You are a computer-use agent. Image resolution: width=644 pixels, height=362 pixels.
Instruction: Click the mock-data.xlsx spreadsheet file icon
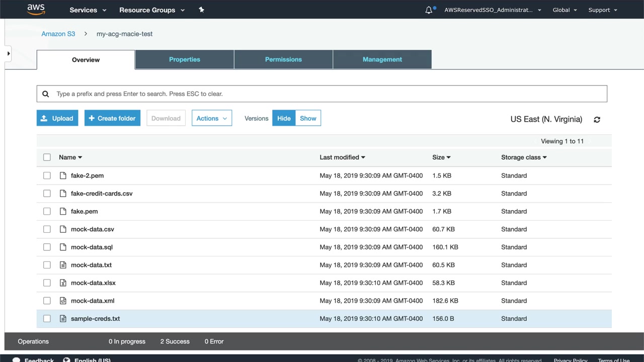tap(63, 283)
